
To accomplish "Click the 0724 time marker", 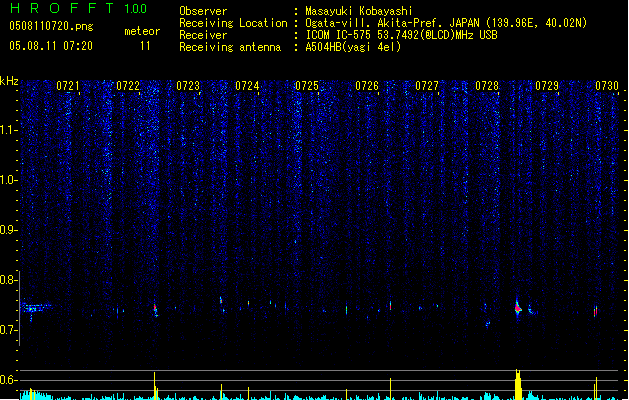I will [247, 86].
